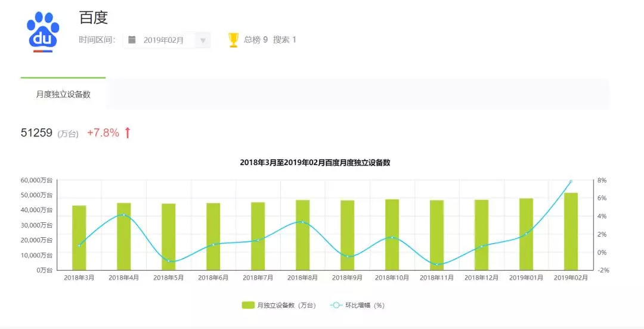This screenshot has height=329, width=644.
Task: Click the 60,000万台 y-axis label
Action: pyautogui.click(x=36, y=180)
